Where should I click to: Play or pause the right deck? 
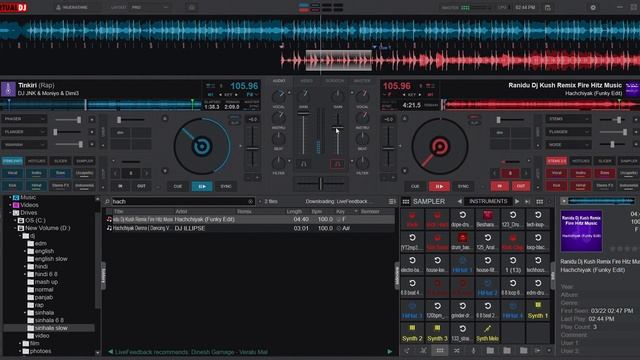point(439,186)
